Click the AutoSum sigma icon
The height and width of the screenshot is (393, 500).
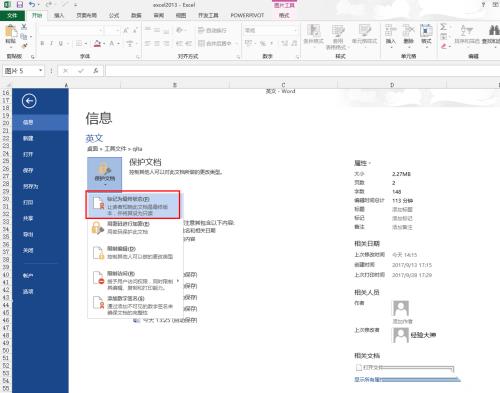[x=443, y=27]
